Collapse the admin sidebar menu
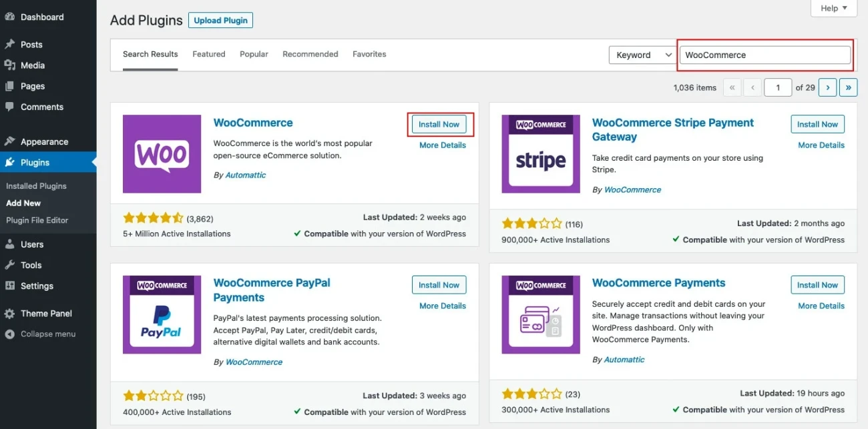 coord(11,334)
